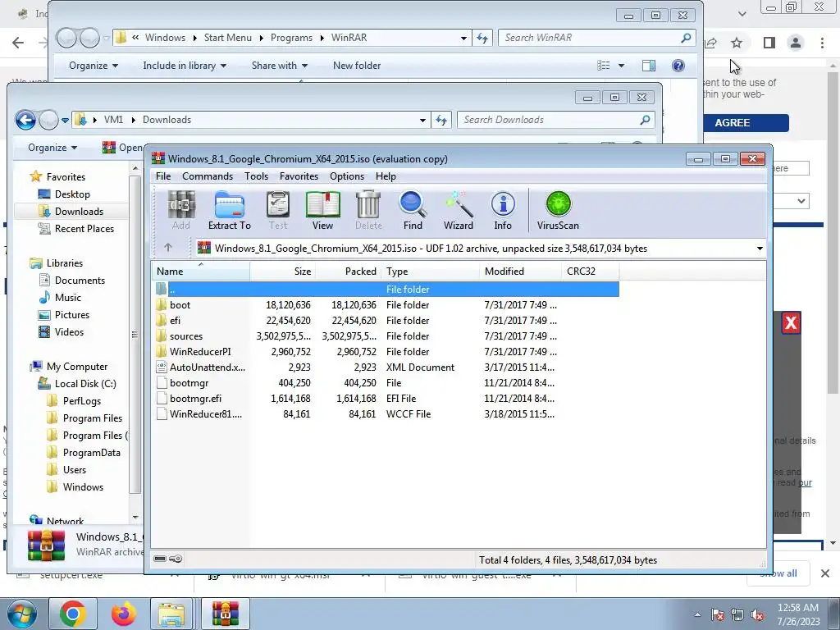Click WinRAR icon in the taskbar

coord(225,614)
